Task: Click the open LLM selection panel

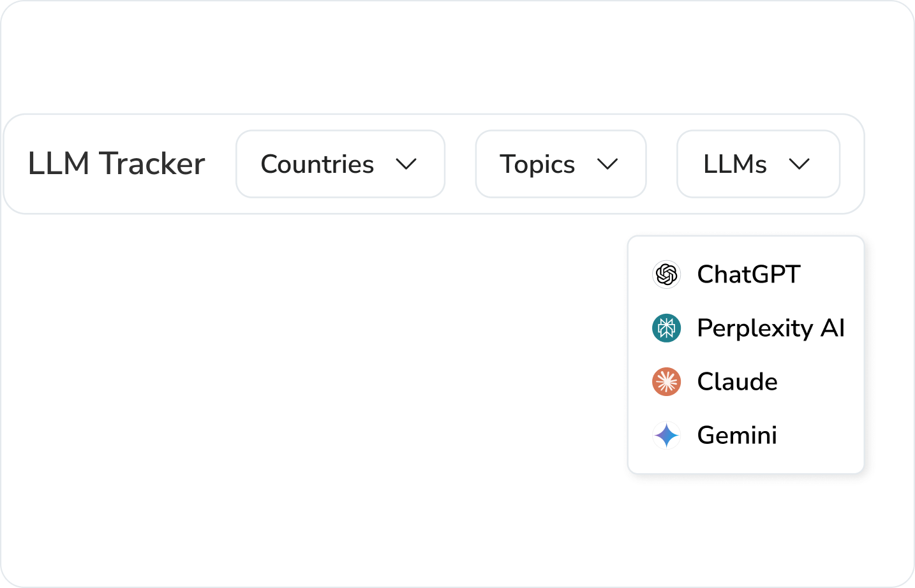Action: pyautogui.click(x=746, y=354)
